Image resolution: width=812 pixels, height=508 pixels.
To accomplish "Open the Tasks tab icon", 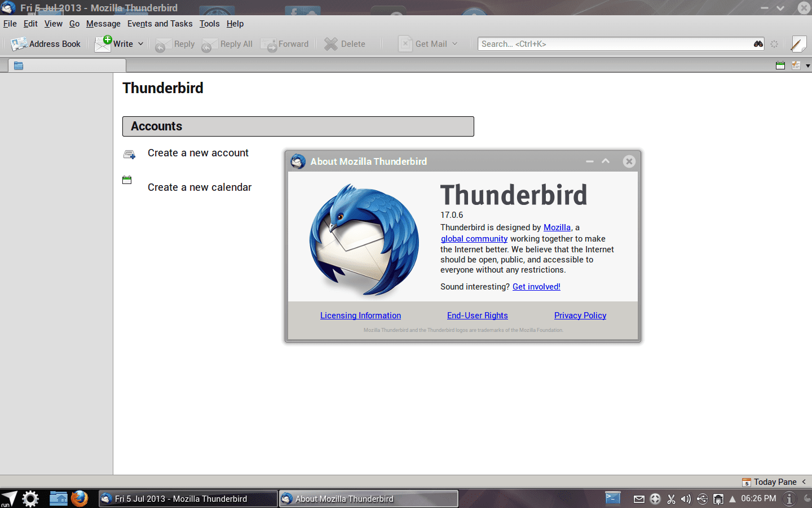I will pos(796,65).
